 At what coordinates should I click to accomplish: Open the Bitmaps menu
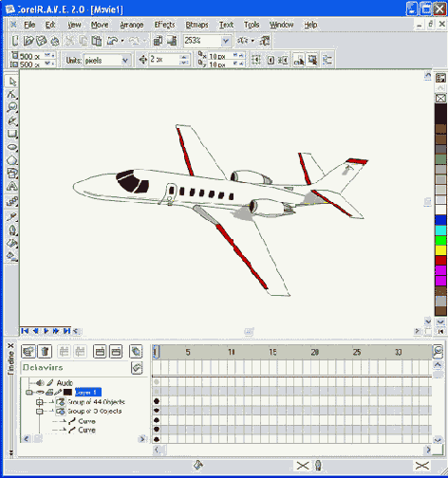196,25
